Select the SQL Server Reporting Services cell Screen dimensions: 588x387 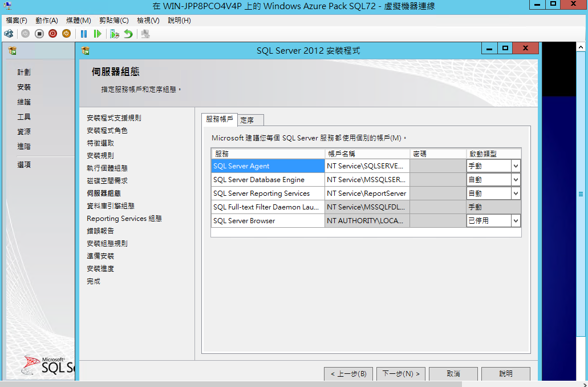pyautogui.click(x=267, y=193)
